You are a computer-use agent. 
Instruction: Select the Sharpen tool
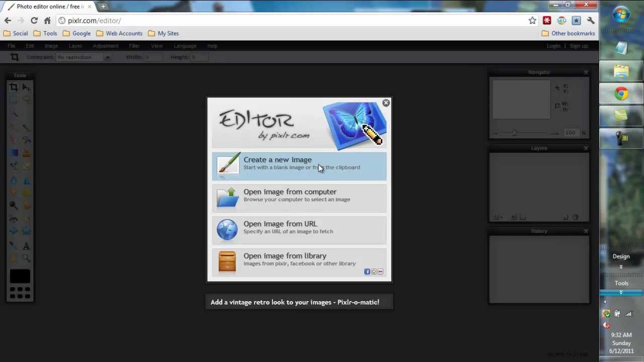click(26, 180)
